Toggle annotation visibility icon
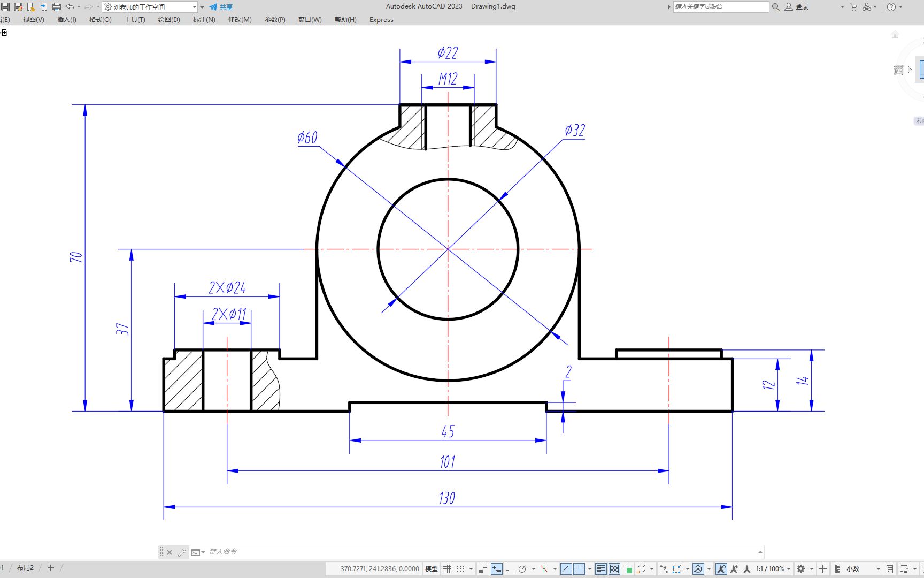 tap(721, 569)
